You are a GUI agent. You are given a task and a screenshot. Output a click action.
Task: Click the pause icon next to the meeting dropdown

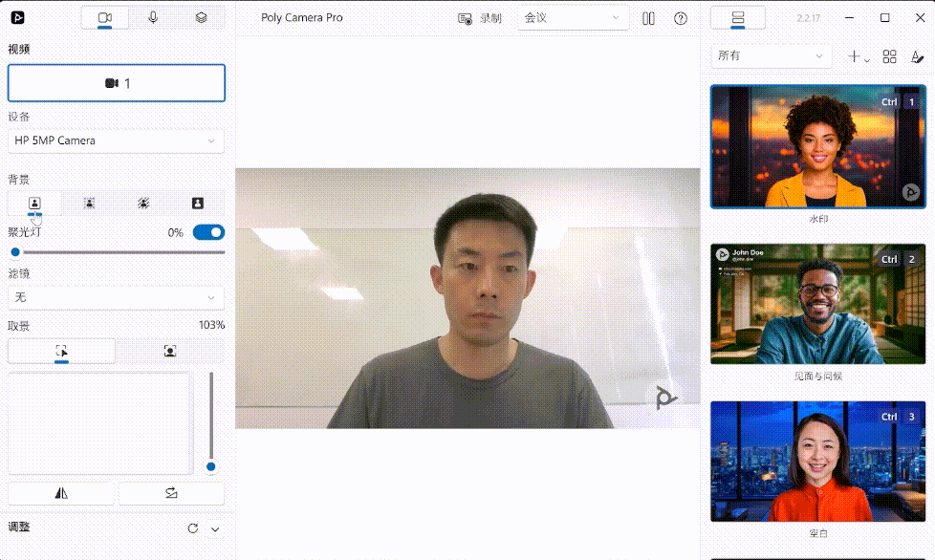pos(649,17)
